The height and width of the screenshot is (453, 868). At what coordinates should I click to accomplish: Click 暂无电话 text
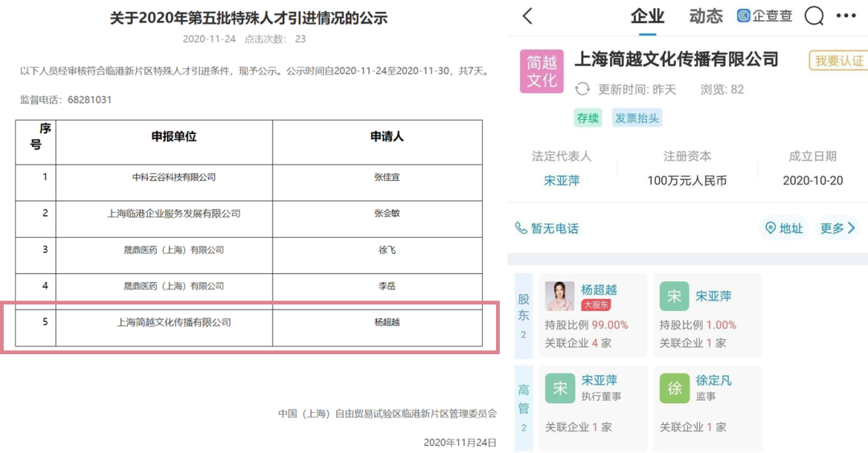(x=555, y=228)
